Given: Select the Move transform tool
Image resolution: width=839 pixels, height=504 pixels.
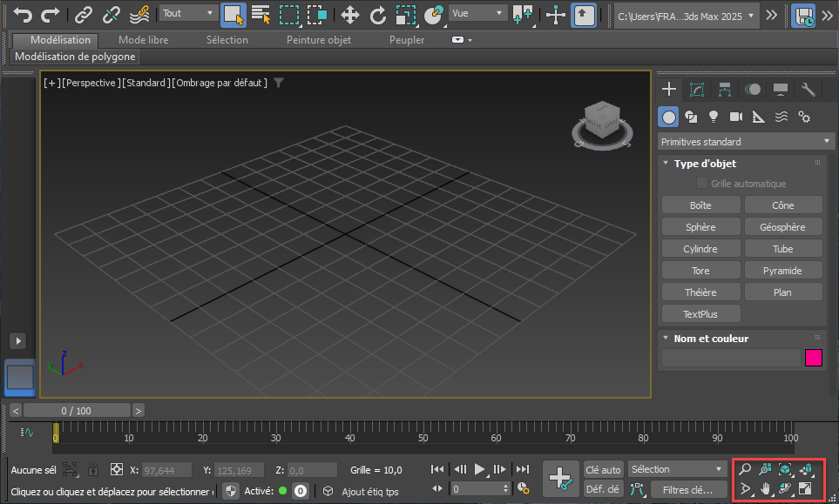Looking at the screenshot, I should point(349,15).
